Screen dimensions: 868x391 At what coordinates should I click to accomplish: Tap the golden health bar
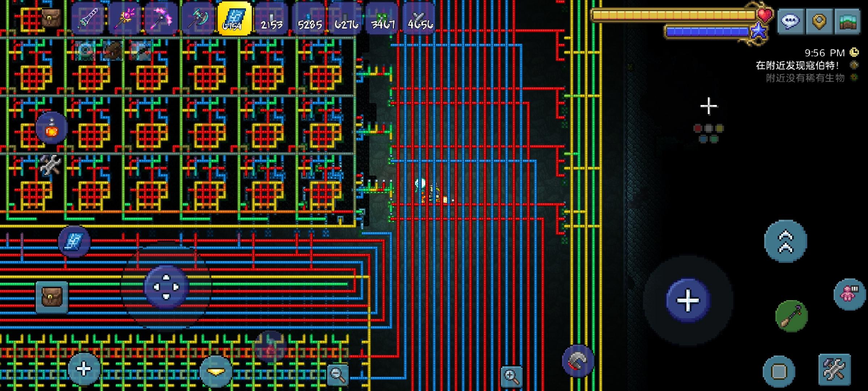tap(673, 15)
